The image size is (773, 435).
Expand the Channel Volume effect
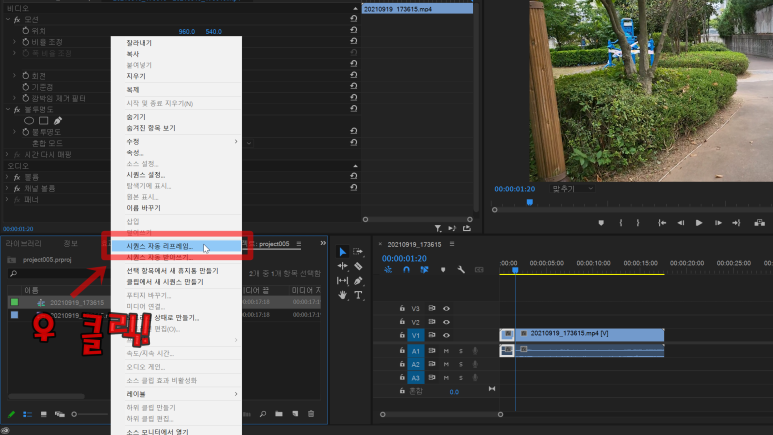(7, 188)
